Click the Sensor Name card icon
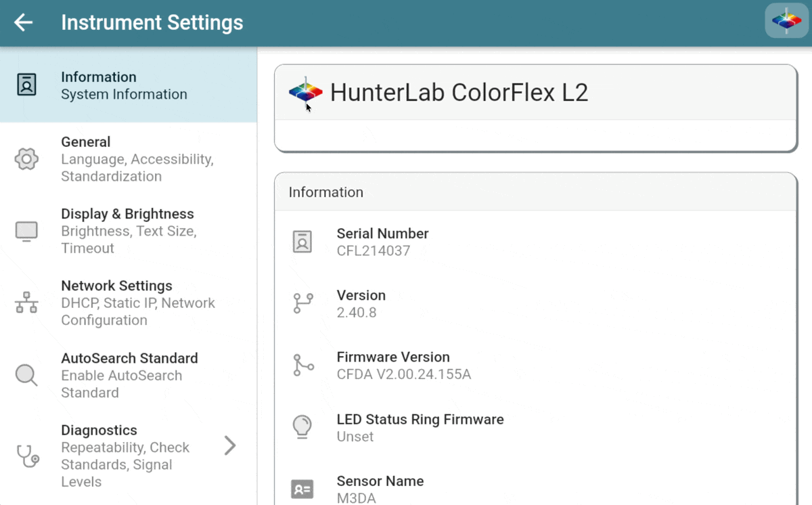Image resolution: width=812 pixels, height=505 pixels. coord(302,489)
